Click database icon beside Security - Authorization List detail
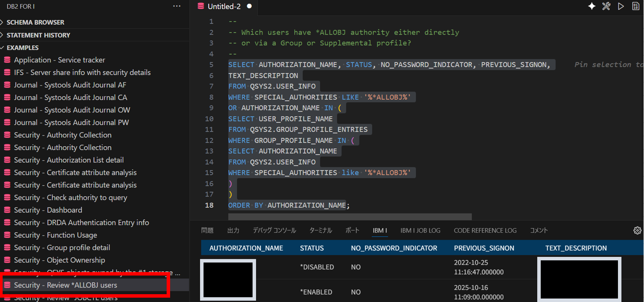This screenshot has width=644, height=302. click(7, 160)
